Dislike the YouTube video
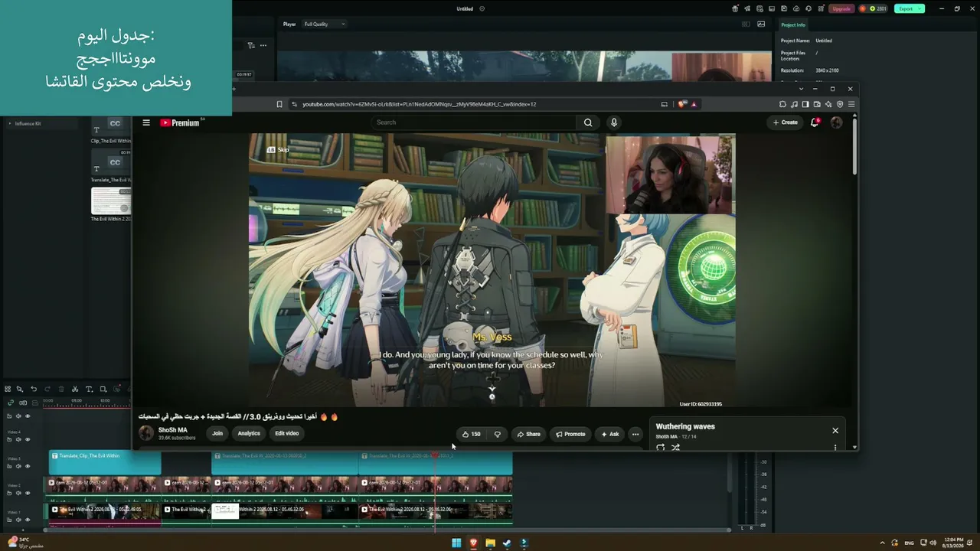Image resolution: width=980 pixels, height=551 pixels. tap(497, 434)
